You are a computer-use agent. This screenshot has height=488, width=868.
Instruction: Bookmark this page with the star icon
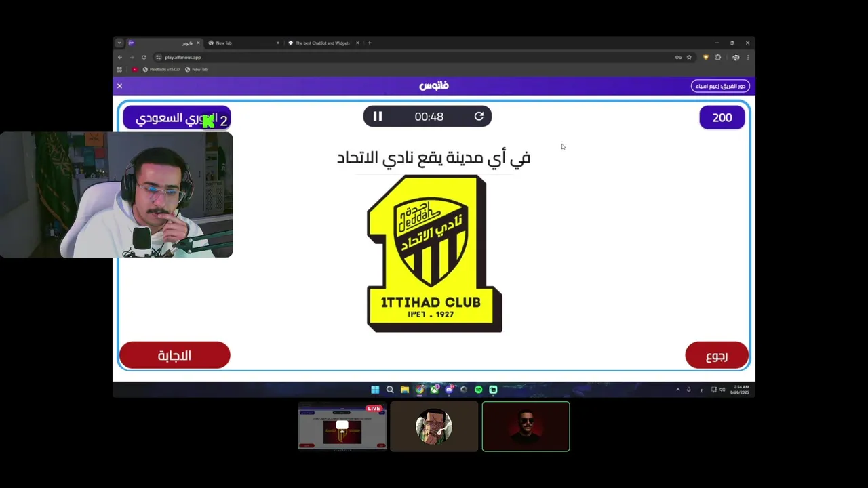tap(689, 57)
